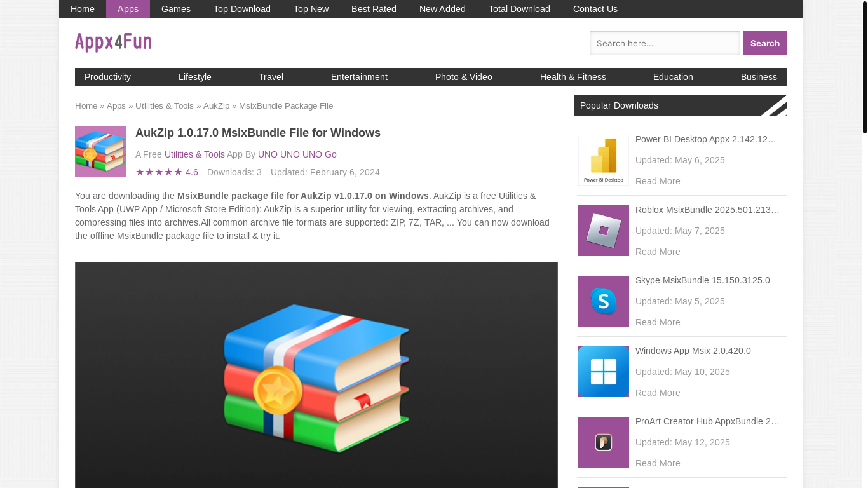Click 'Updated: May 10, 2025' text

coord(682,372)
